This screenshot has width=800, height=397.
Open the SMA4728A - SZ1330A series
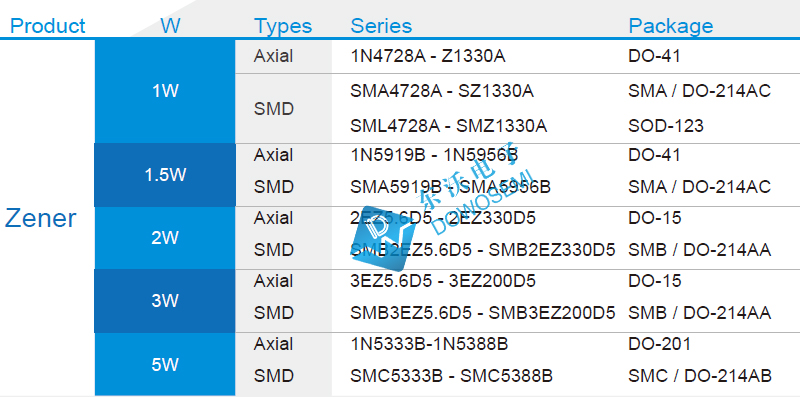(442, 91)
